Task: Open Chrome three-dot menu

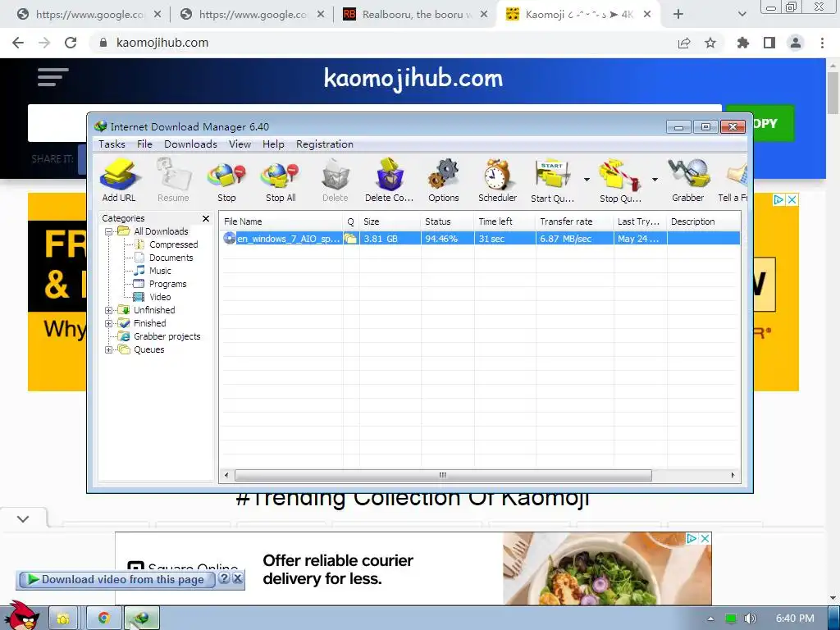Action: click(822, 43)
